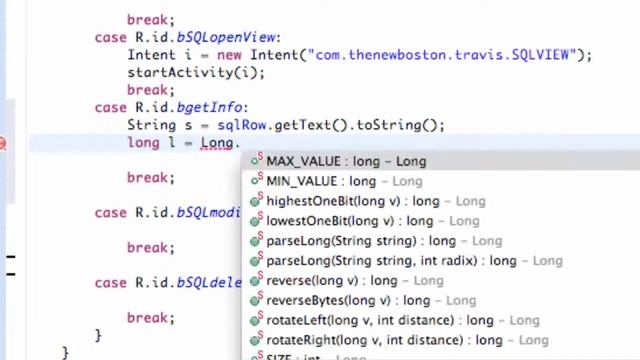Click on 'startActivity(i);' line

tap(196, 73)
